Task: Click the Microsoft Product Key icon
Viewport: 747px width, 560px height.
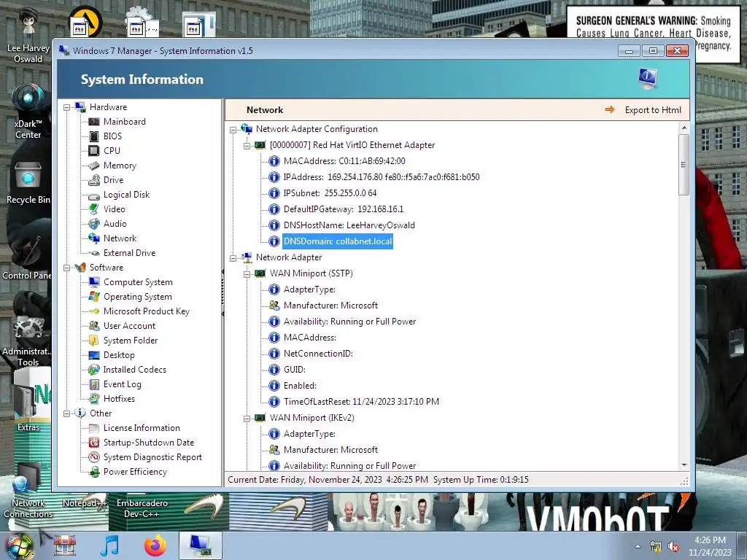Action: point(94,311)
